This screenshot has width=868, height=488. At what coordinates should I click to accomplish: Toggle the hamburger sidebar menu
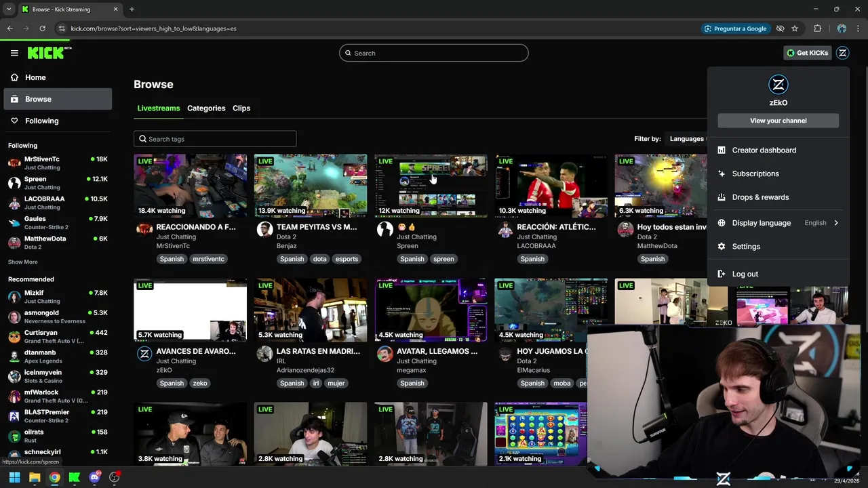pos(14,53)
